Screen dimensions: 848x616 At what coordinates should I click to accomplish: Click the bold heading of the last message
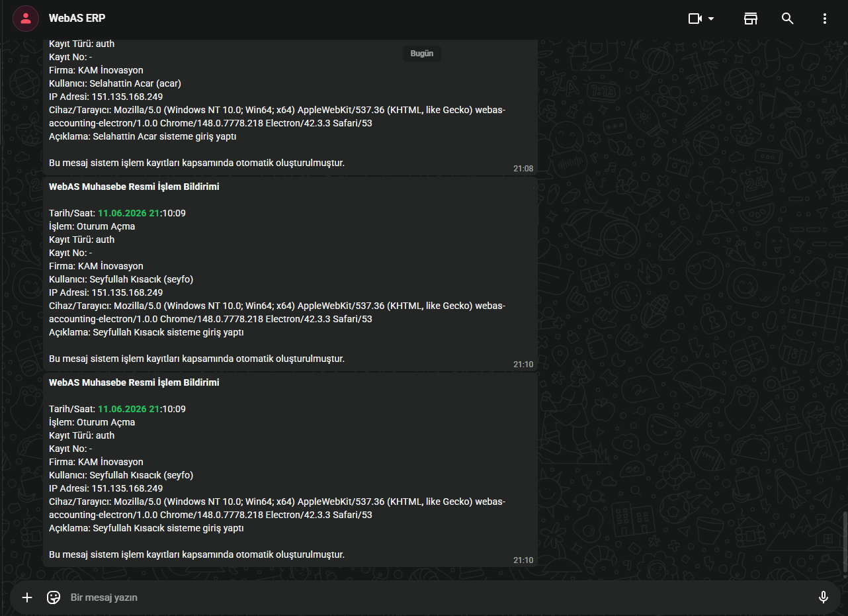(134, 382)
